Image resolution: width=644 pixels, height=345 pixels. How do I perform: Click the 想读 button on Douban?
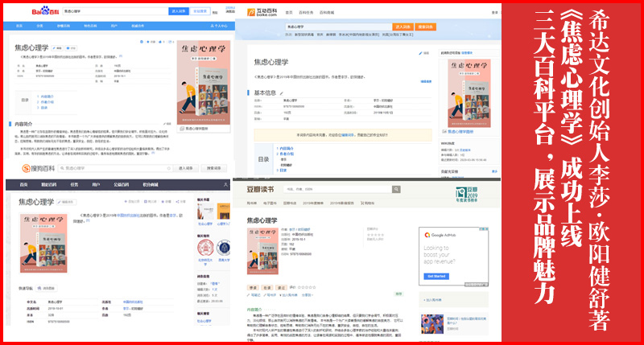(253, 285)
